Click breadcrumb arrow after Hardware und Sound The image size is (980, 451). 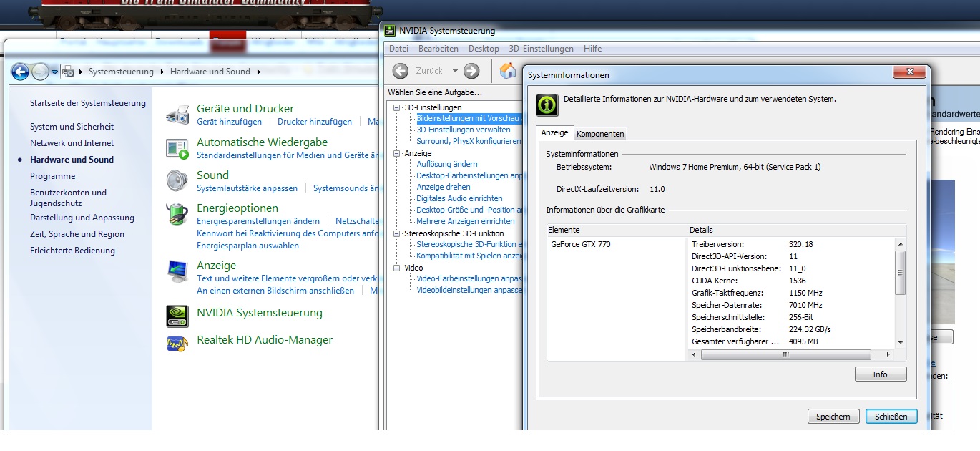click(258, 72)
